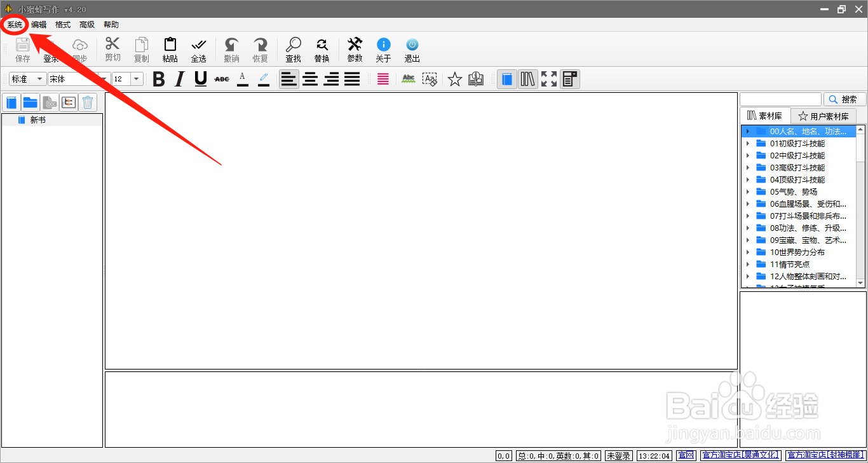Open the 官方淘宝店 link starting with 封神

tap(827, 455)
